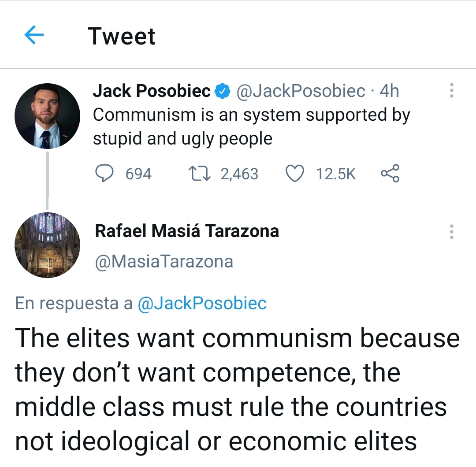The image size is (476, 467).
Task: Open the "Communism is an system" tweet text
Action: tap(251, 127)
